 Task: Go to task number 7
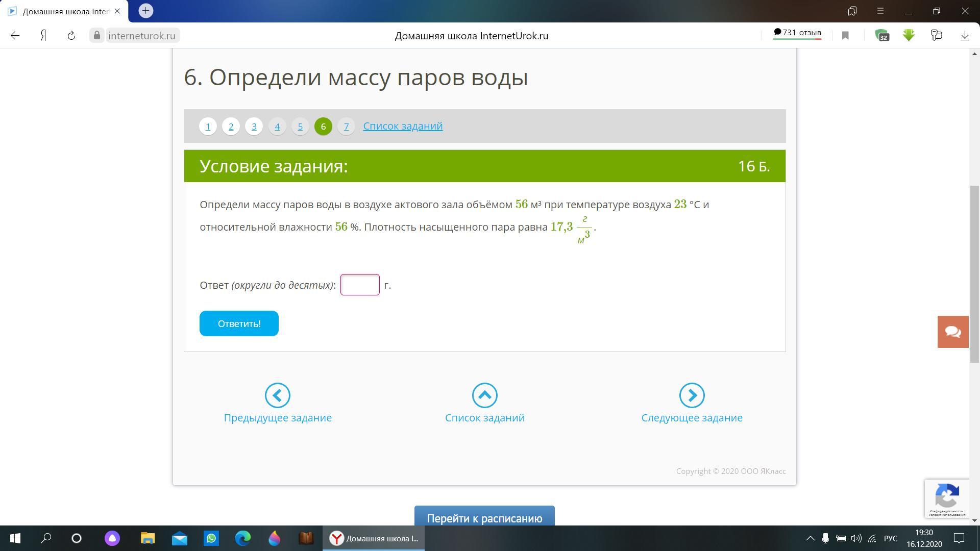click(346, 127)
